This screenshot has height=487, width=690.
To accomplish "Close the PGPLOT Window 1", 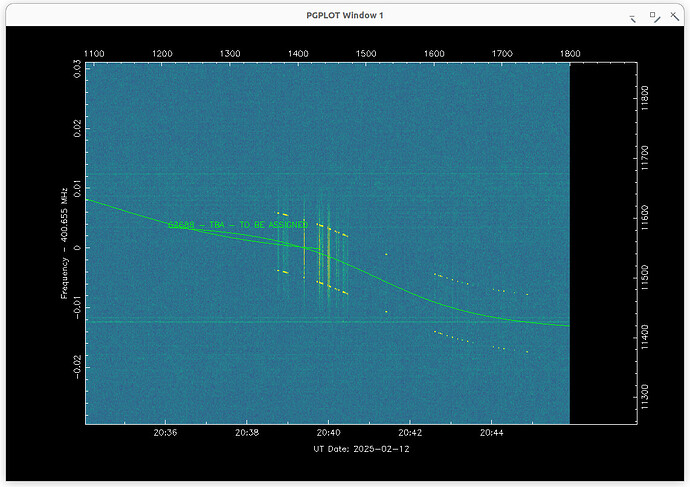I will click(x=673, y=15).
